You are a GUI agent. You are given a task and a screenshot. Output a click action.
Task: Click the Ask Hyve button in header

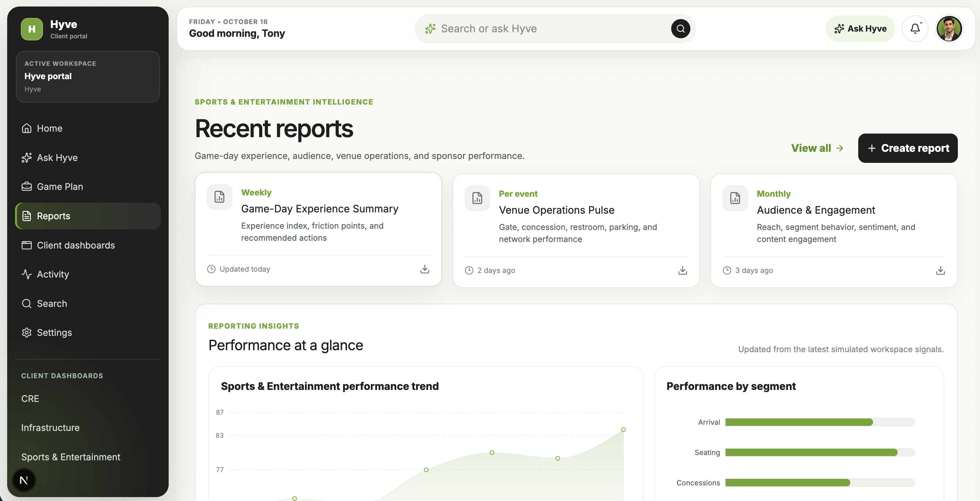pos(860,29)
